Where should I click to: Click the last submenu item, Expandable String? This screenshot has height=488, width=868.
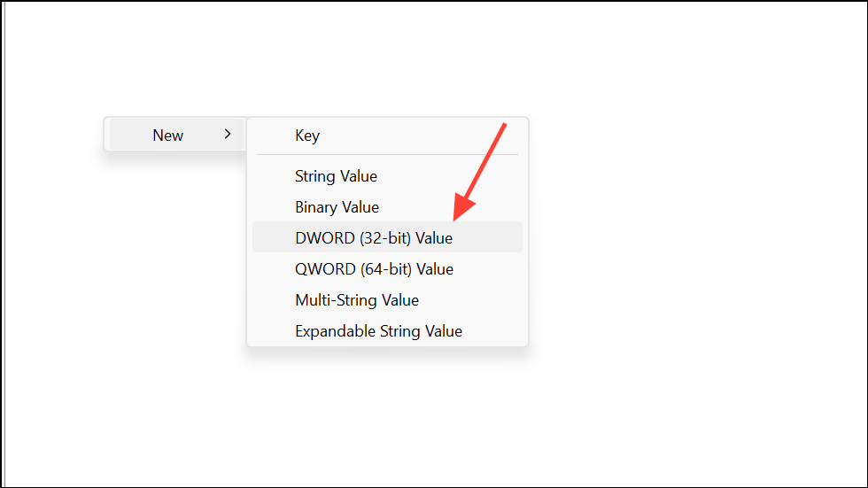(x=378, y=331)
